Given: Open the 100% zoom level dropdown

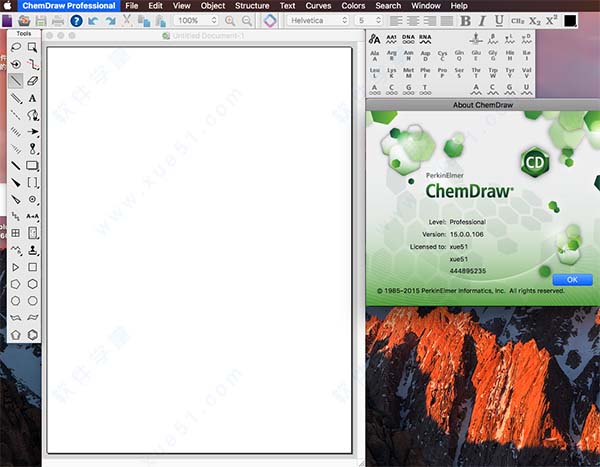Looking at the screenshot, I should click(x=196, y=20).
